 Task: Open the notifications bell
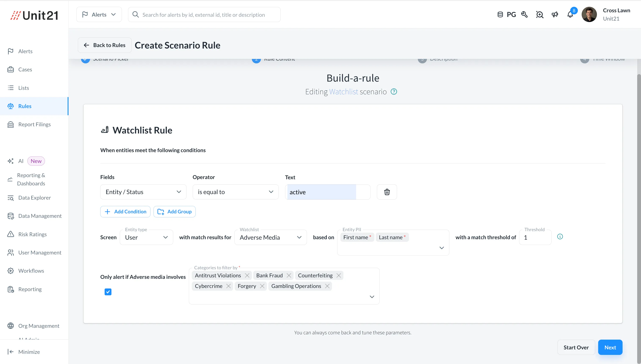[570, 15]
